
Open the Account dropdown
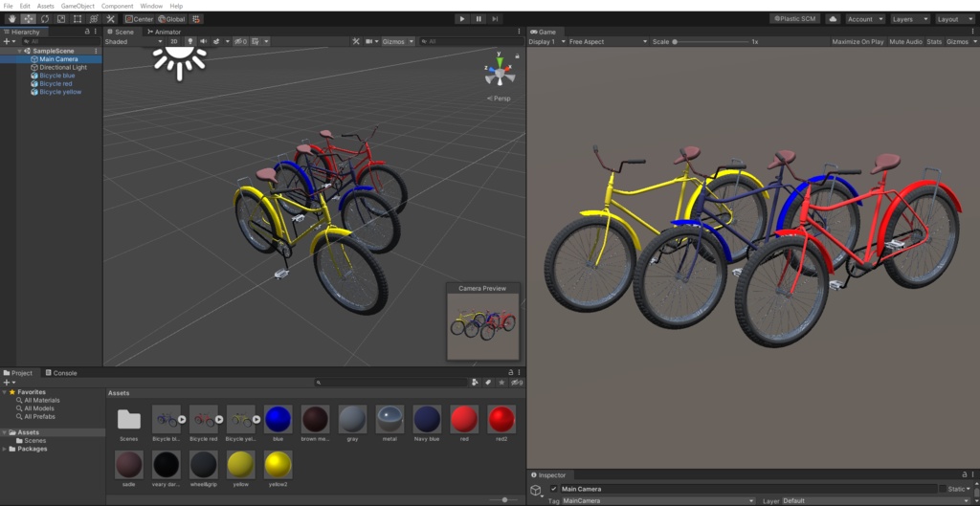[x=865, y=19]
